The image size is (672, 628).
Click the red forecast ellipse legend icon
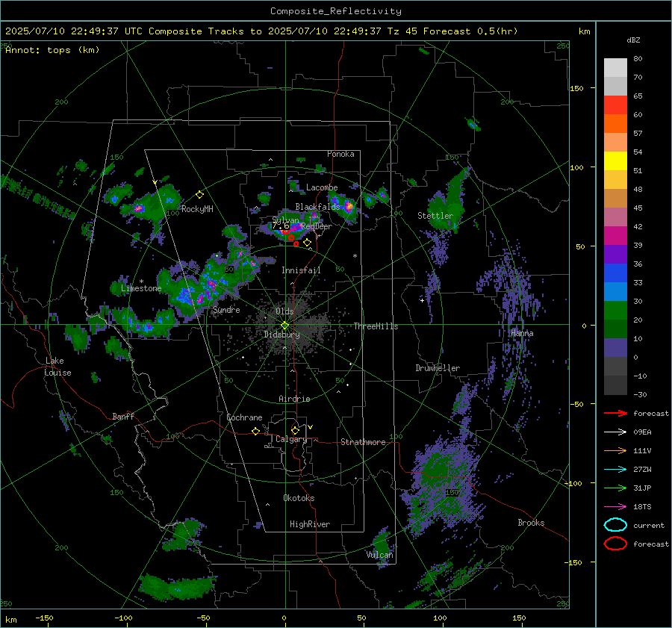[x=615, y=544]
